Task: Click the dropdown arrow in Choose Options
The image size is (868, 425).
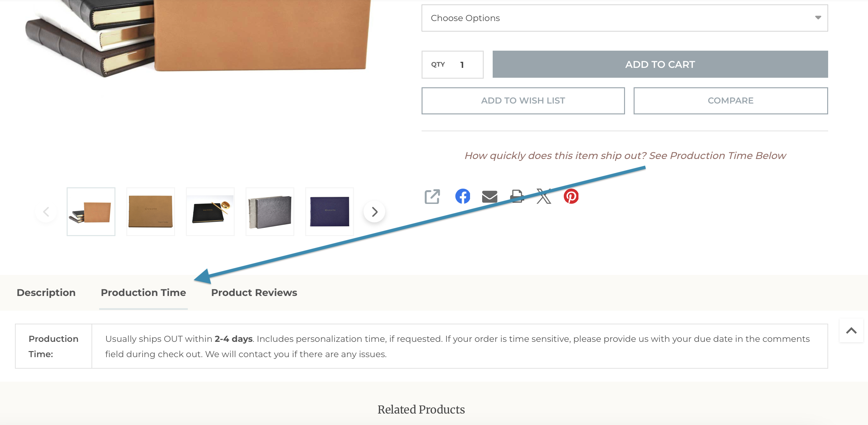Action: [x=818, y=18]
